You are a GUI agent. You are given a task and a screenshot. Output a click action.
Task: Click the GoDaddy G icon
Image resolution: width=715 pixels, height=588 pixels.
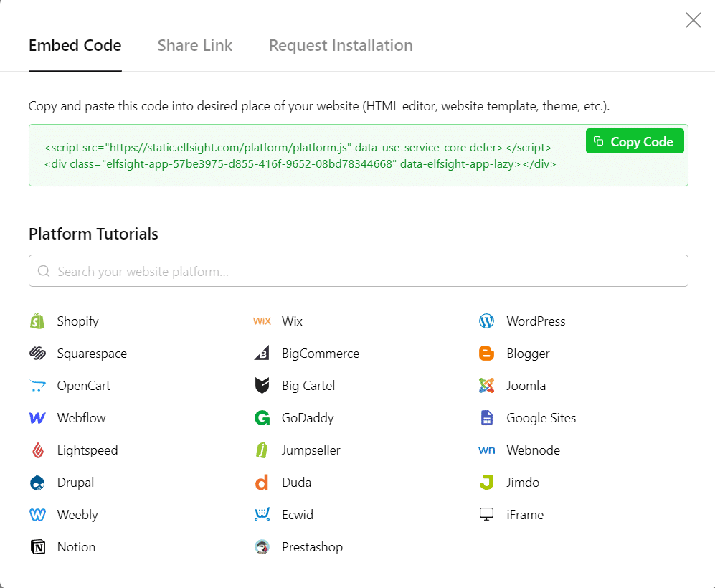click(x=262, y=417)
